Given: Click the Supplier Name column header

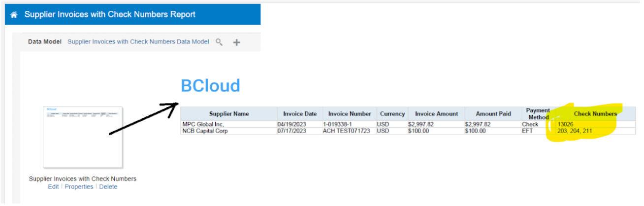Looking at the screenshot, I should click(x=228, y=114).
